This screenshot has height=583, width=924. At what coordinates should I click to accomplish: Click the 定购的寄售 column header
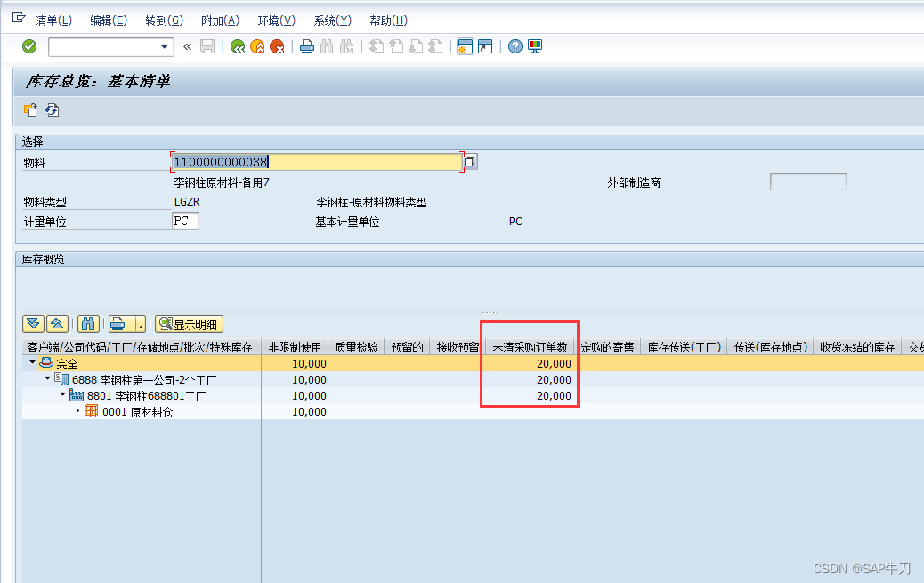(x=607, y=347)
